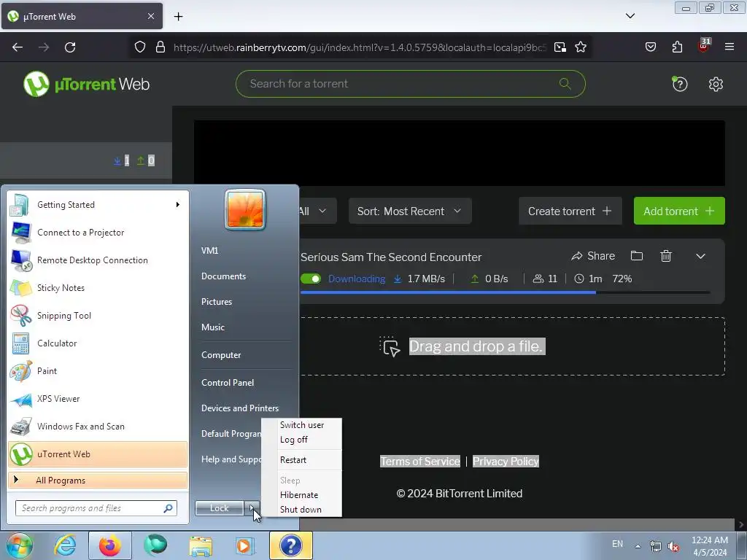Image resolution: width=747 pixels, height=560 pixels.
Task: Open Firefox application hamburger menu
Action: coord(729,47)
